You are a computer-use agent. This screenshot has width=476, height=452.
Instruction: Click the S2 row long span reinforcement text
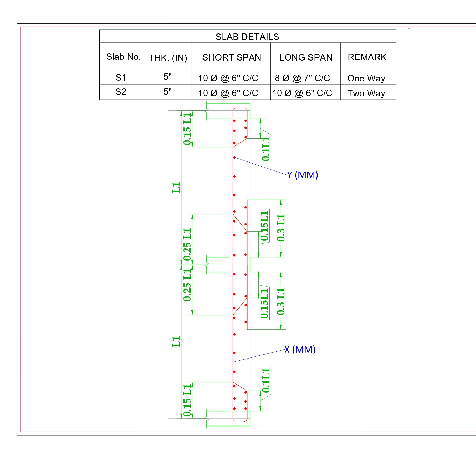(x=302, y=93)
